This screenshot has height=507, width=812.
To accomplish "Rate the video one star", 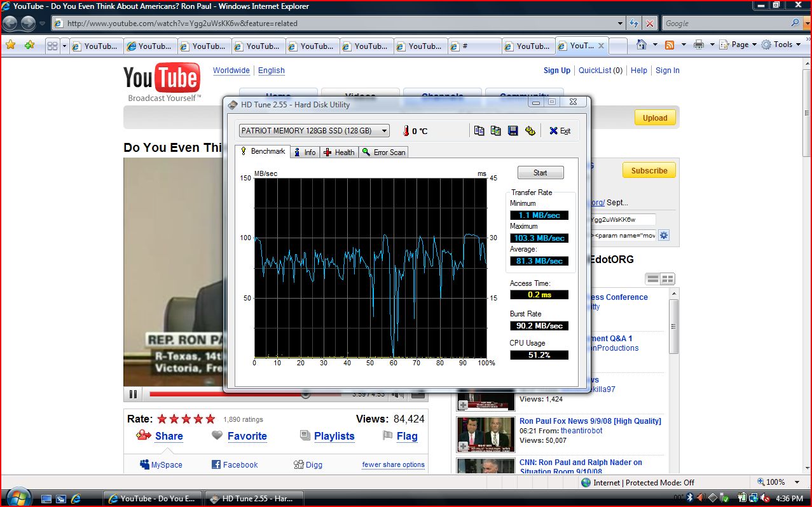I will coord(162,419).
